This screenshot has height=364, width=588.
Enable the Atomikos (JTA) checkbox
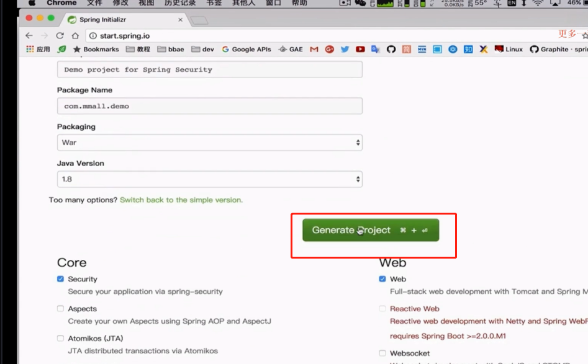(60, 338)
